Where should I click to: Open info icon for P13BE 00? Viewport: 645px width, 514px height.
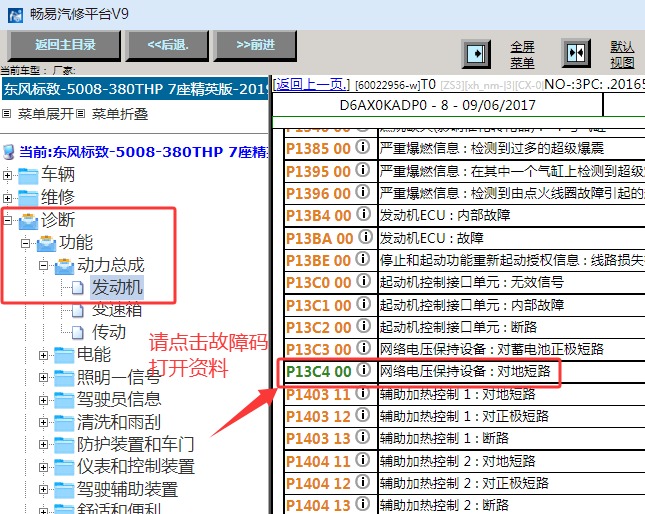click(362, 258)
